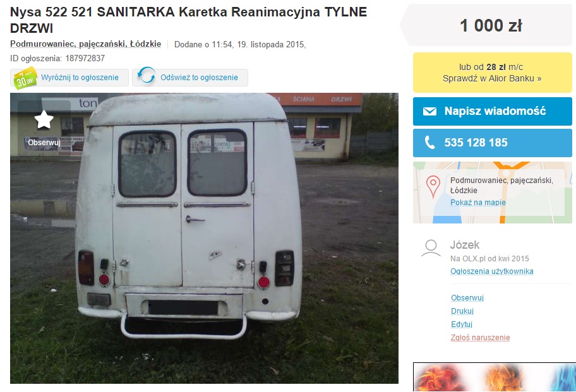Open Wyróżnij to ogłoszenie option
576x392 pixels.
coord(69,78)
